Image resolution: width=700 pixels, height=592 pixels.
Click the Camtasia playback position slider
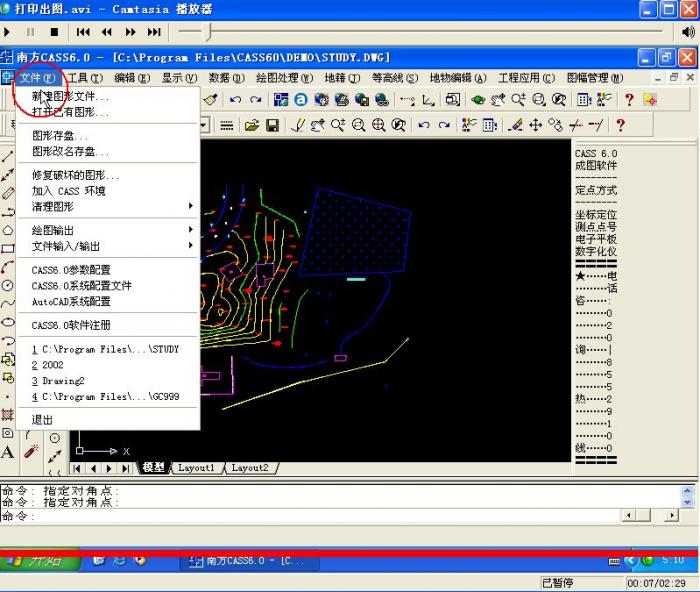pos(208,31)
